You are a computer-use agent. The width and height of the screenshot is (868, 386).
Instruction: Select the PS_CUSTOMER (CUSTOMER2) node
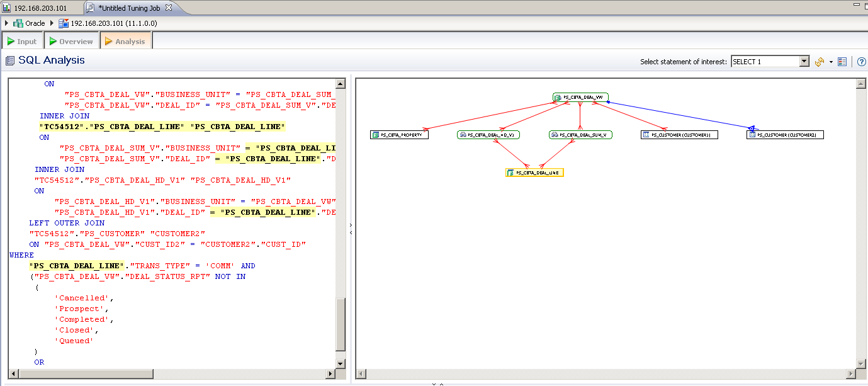pyautogui.click(x=785, y=135)
